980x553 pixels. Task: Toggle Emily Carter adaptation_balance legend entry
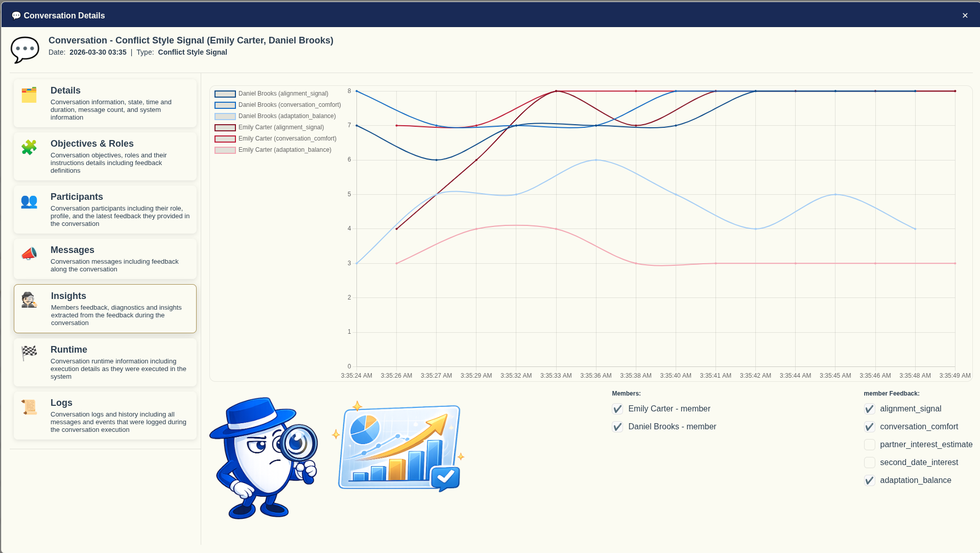273,150
